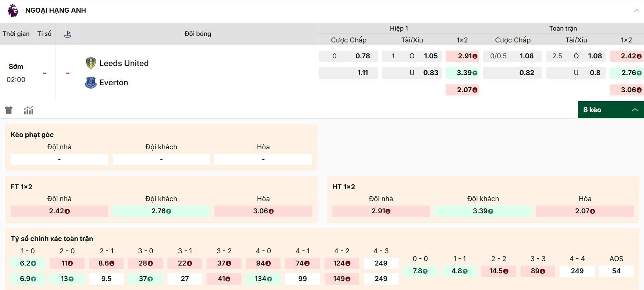The width and height of the screenshot is (644, 290).
Task: Click the Everton club crest
Action: pos(91,83)
